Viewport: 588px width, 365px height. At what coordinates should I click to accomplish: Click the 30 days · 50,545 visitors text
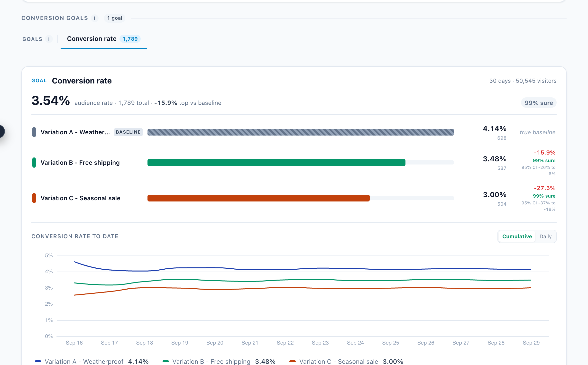(523, 81)
